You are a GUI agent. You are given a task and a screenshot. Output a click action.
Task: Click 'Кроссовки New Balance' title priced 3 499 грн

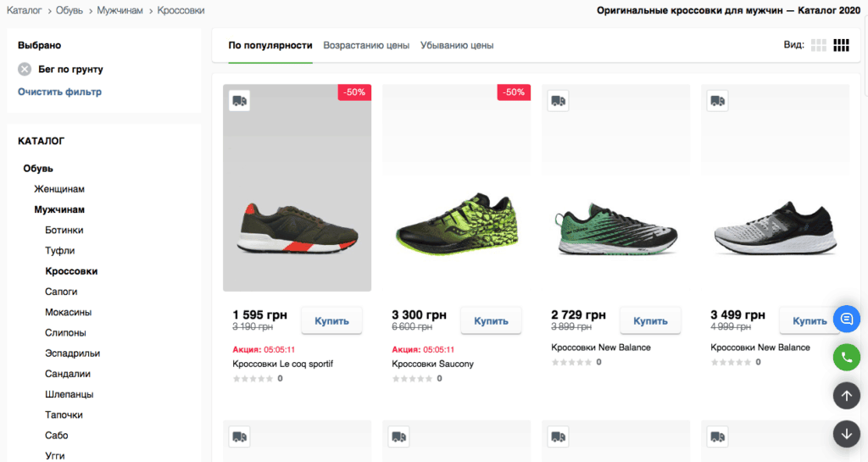tap(760, 348)
